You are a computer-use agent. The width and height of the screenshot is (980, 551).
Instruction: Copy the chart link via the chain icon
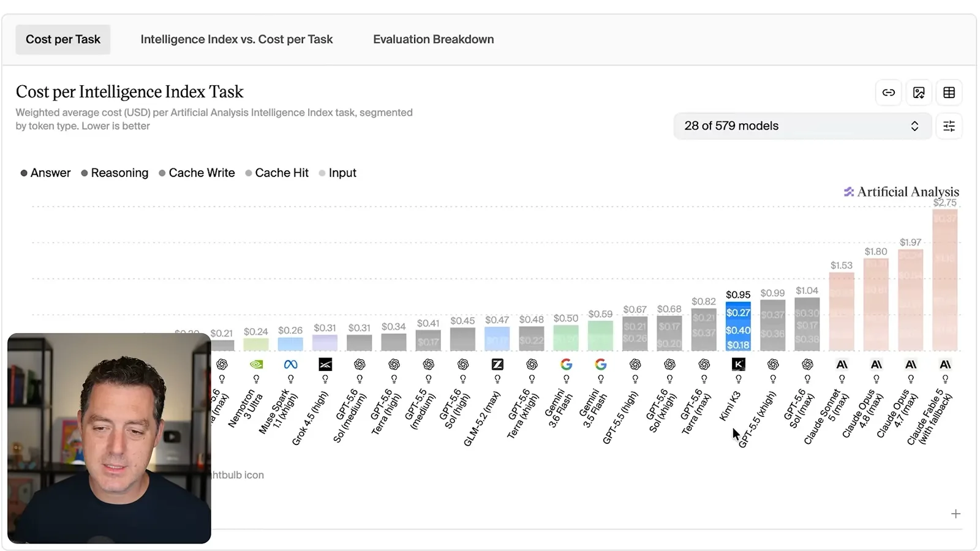[889, 92]
